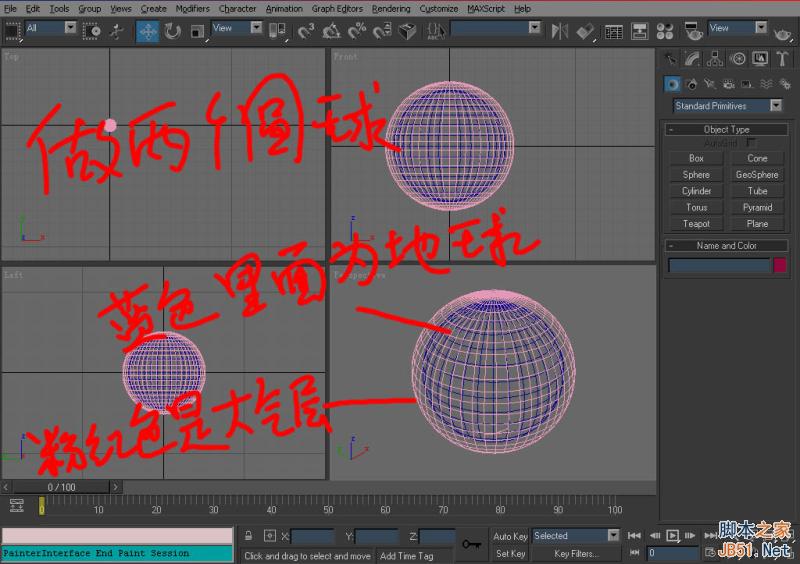Open the Named Selection Sets editor
The width and height of the screenshot is (800, 564).
[x=435, y=32]
